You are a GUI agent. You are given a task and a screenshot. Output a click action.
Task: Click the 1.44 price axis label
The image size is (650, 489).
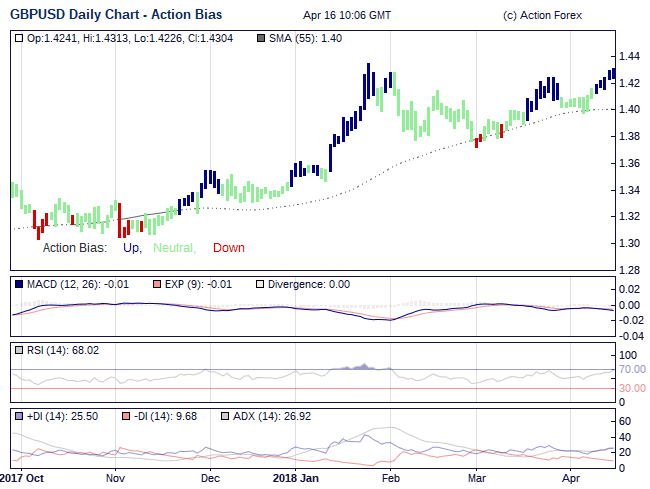tap(629, 56)
